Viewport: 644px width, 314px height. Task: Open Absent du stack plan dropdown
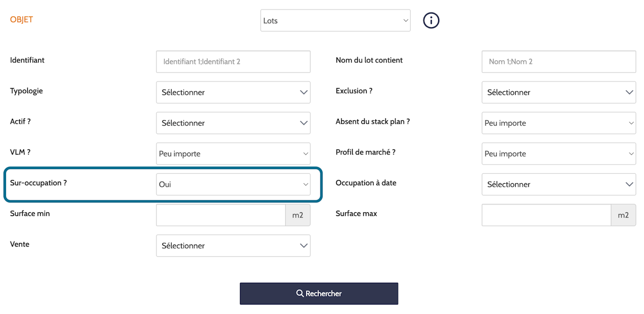pos(558,123)
